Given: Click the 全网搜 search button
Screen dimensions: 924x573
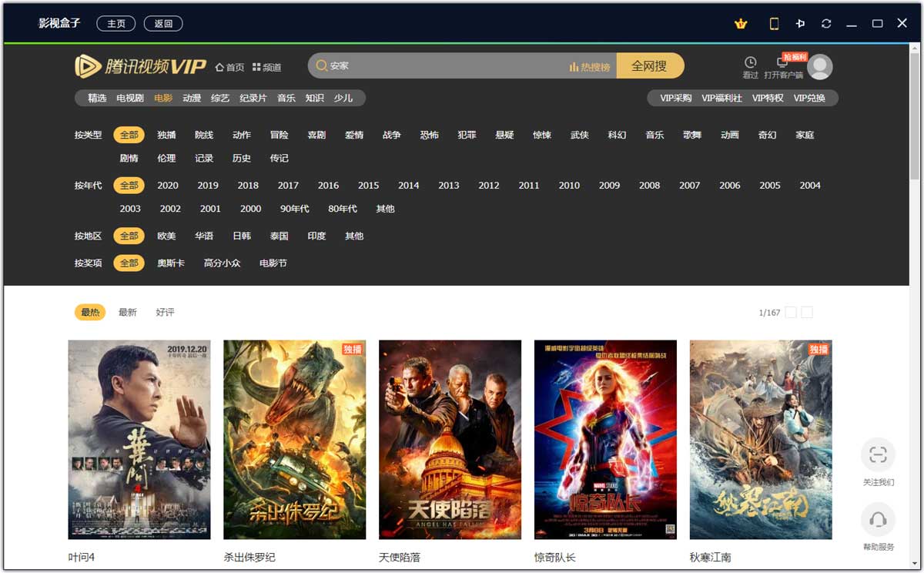Looking at the screenshot, I should [x=649, y=66].
